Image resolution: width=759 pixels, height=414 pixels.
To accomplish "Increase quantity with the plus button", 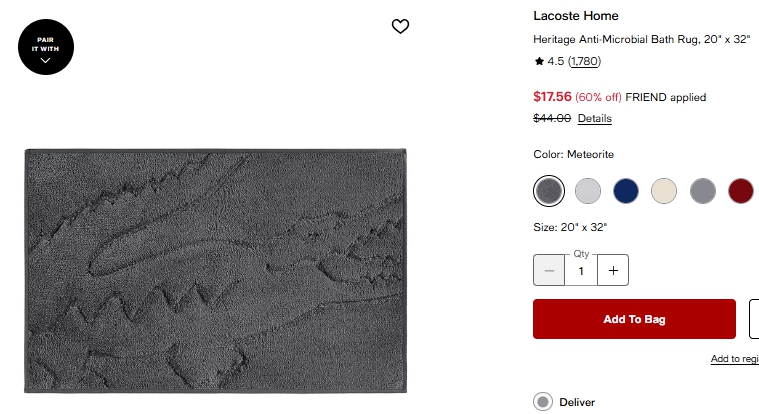I will (613, 271).
